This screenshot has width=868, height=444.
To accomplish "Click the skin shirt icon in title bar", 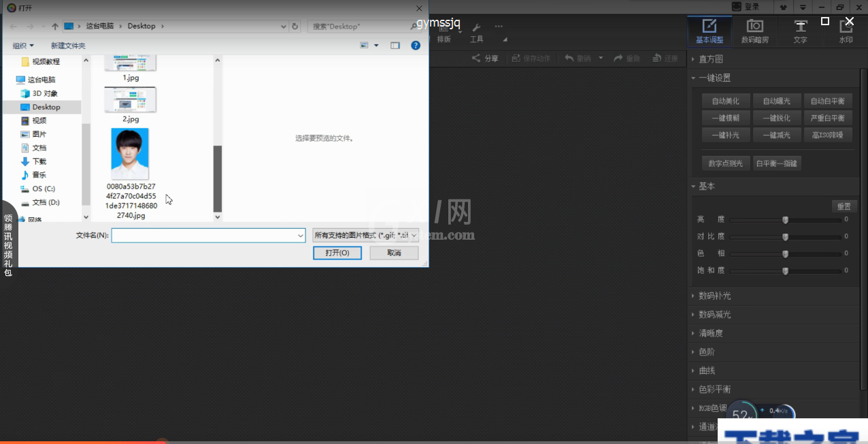I will [785, 7].
